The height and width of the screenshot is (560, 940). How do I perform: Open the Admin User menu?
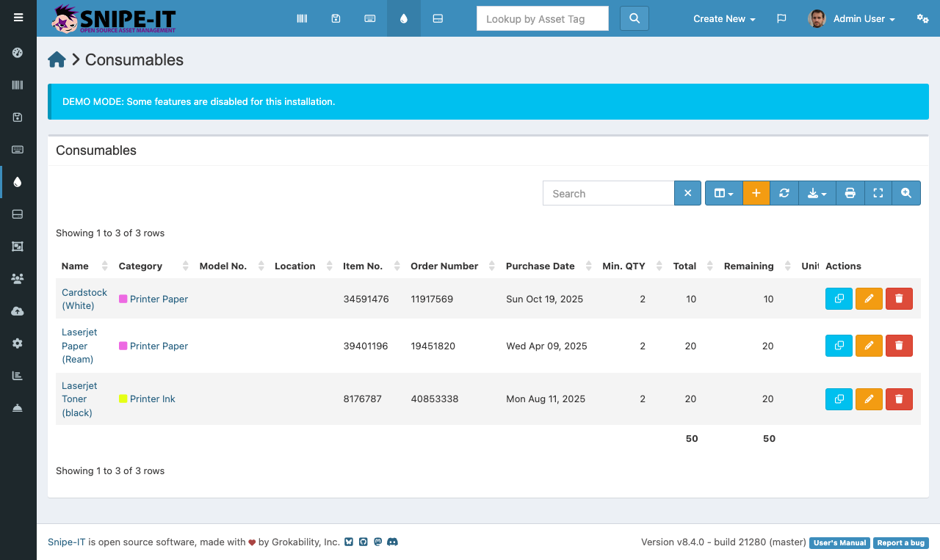coord(852,19)
